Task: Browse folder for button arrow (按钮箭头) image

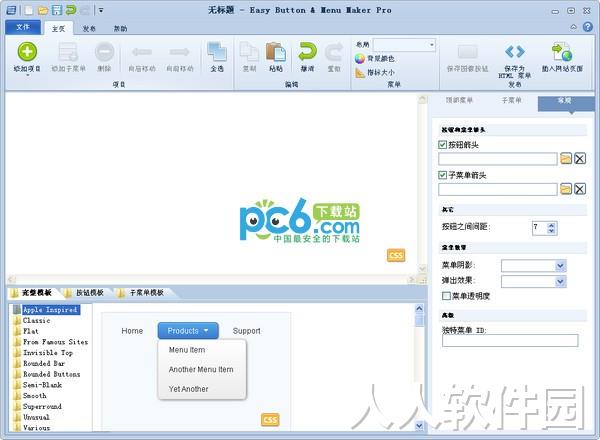Action: tap(566, 158)
